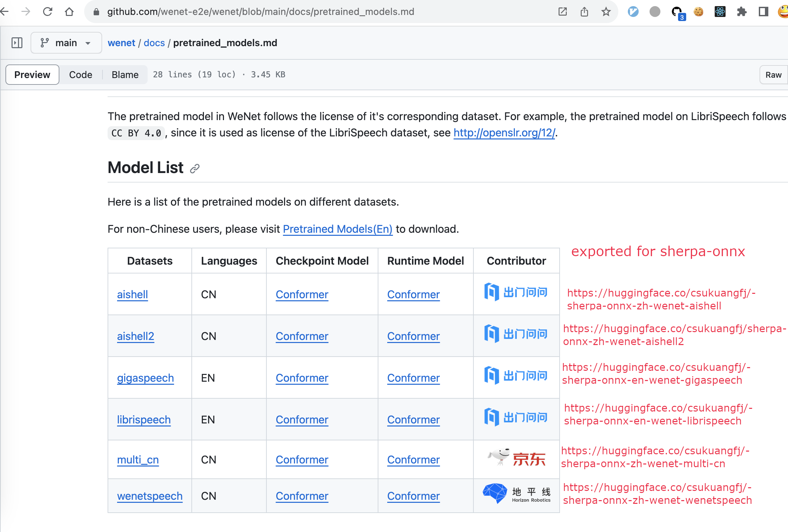The width and height of the screenshot is (788, 532).
Task: Open the Pretrained Models(En) link
Action: coord(337,229)
